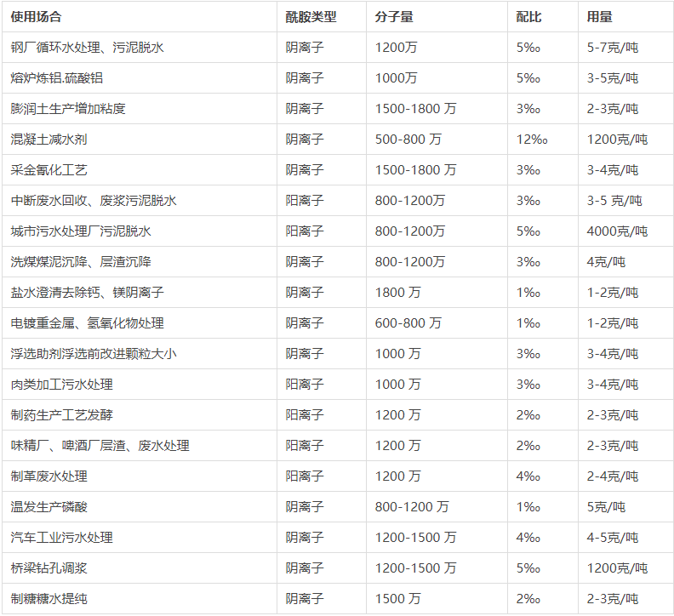
Task: Click the 酰胺类型 column header
Action: (311, 17)
